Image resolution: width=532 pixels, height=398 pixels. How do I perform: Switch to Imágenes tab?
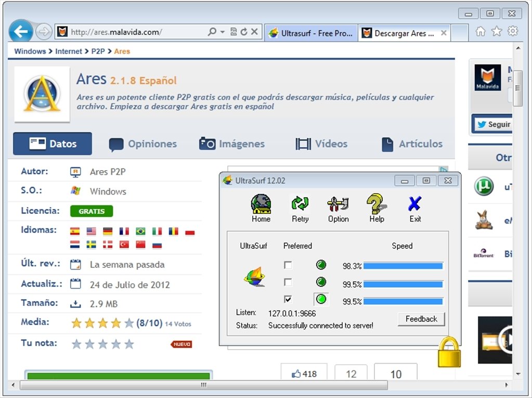tap(232, 144)
